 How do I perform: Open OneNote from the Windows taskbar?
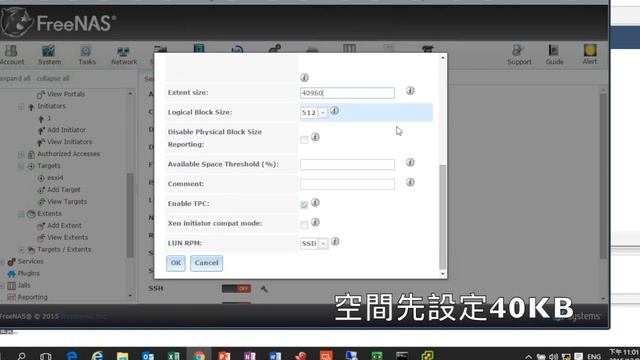(x=250, y=356)
